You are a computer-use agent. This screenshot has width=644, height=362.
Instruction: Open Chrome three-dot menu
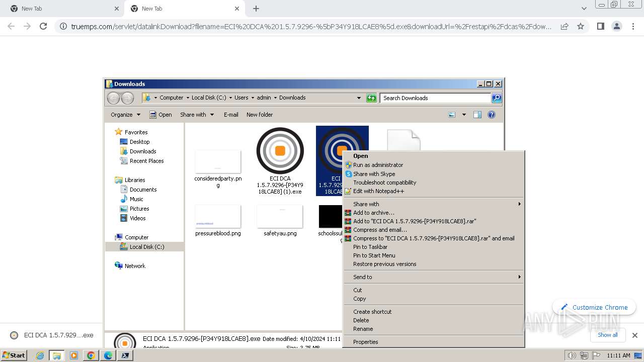[x=633, y=26]
